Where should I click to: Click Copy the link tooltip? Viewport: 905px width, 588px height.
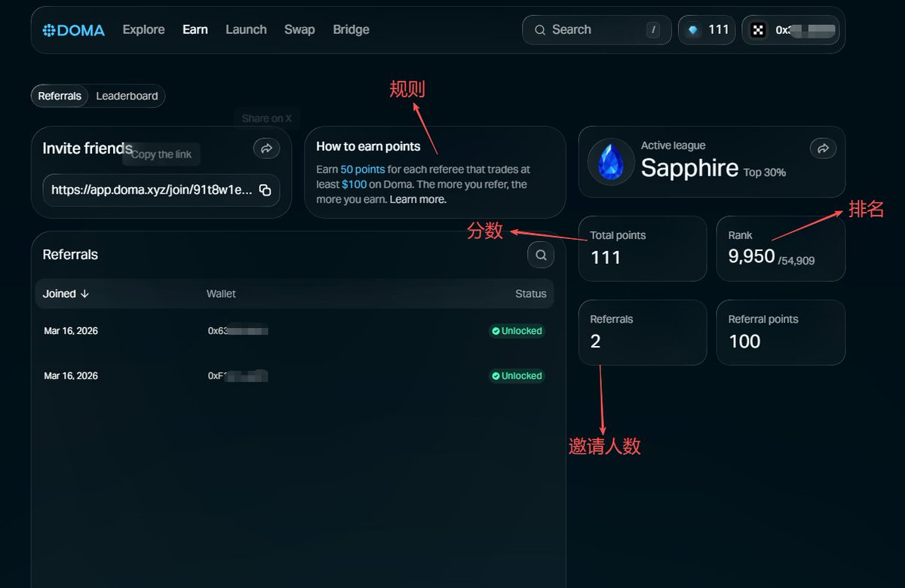point(161,154)
